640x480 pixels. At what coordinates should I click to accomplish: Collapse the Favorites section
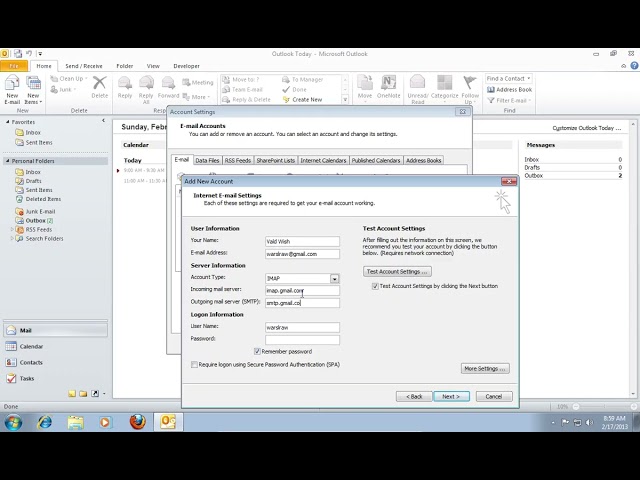(7, 122)
